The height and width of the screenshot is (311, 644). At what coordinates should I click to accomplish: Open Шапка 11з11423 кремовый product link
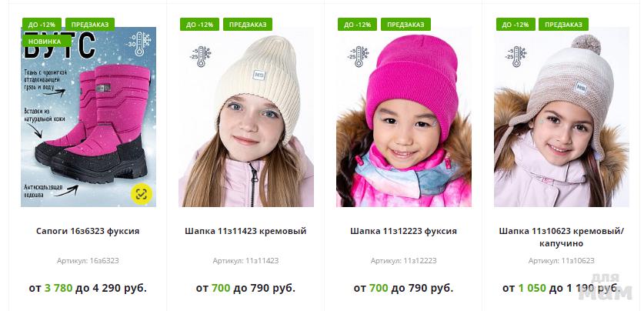pyautogui.click(x=245, y=231)
